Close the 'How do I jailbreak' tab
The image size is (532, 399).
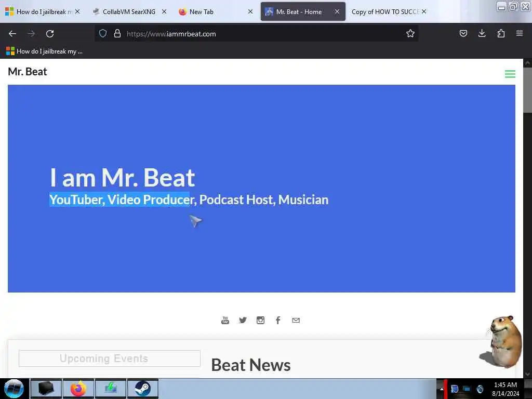(77, 11)
